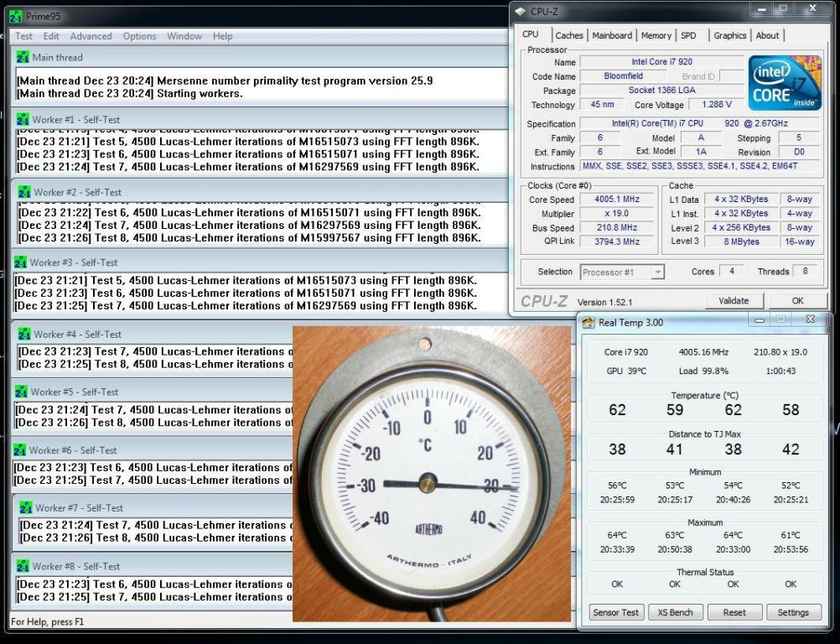Click the Worker #5 window icon
The image size is (840, 644).
coord(21,392)
